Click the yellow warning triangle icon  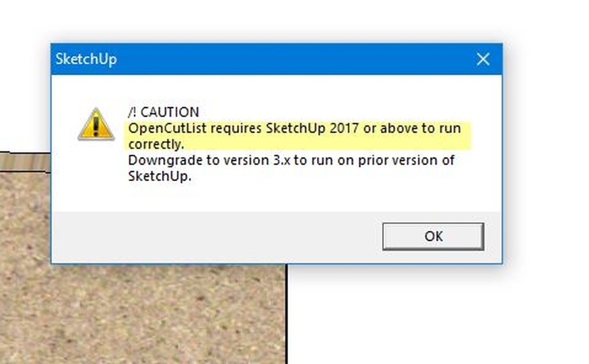click(96, 124)
